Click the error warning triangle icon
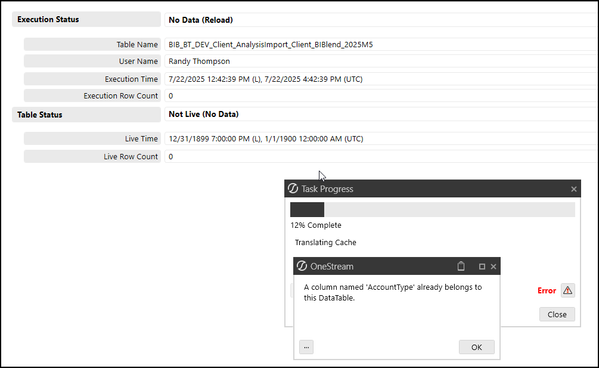599x368 pixels. 568,290
